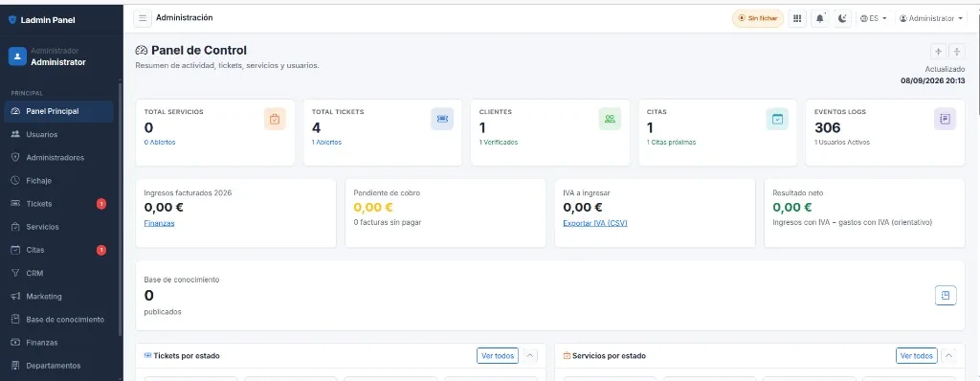Toggle the sidebar with the hamburger button
This screenshot has height=381, width=980.
[143, 19]
